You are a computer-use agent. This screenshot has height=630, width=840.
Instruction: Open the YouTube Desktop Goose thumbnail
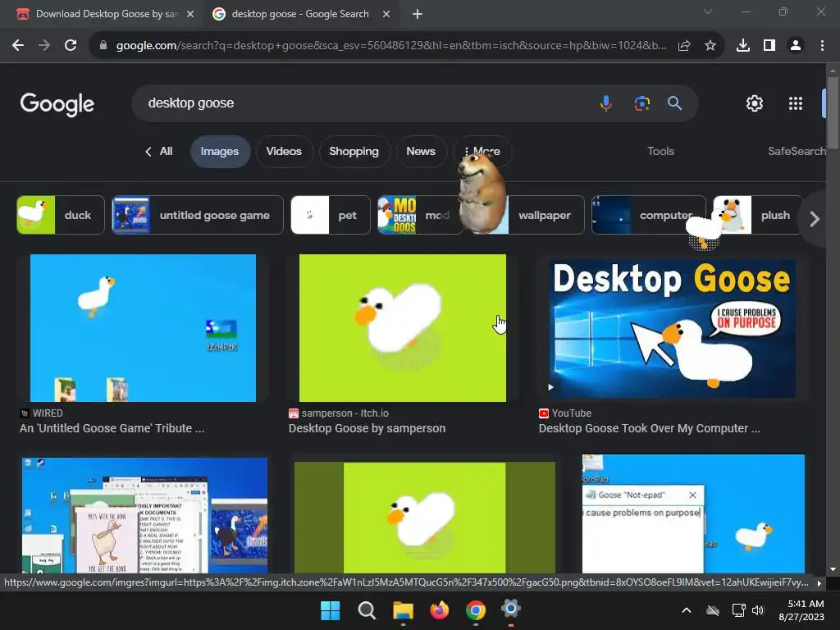(x=673, y=328)
